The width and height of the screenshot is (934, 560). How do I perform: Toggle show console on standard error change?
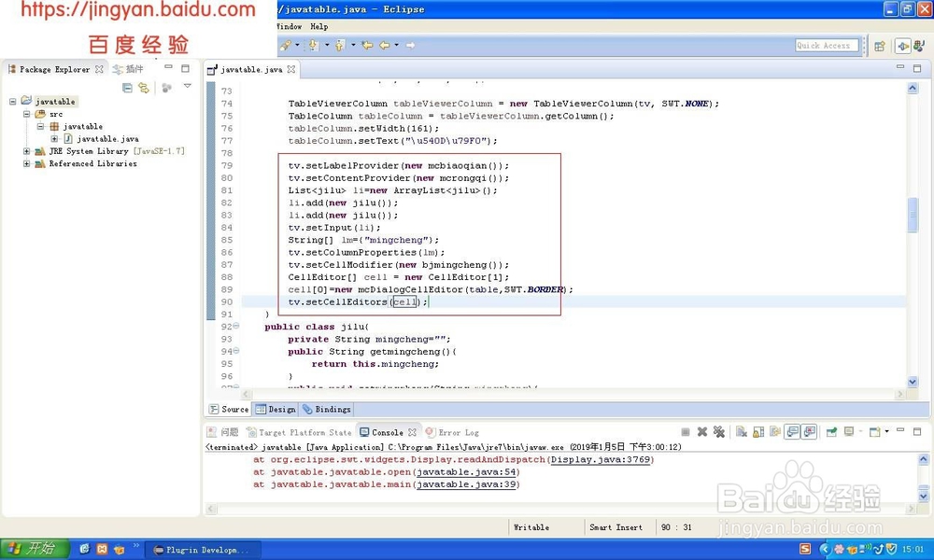810,432
